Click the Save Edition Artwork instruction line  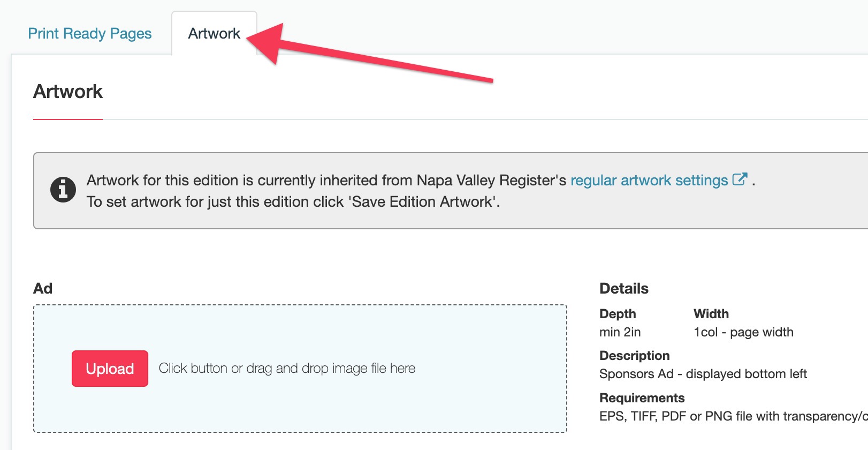click(x=293, y=201)
